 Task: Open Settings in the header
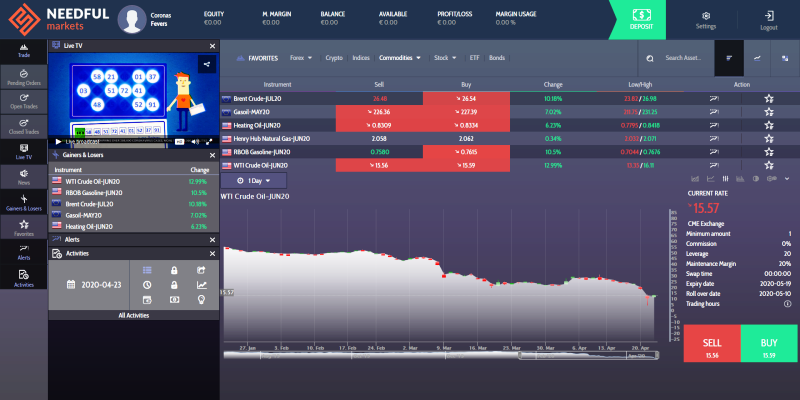point(706,20)
